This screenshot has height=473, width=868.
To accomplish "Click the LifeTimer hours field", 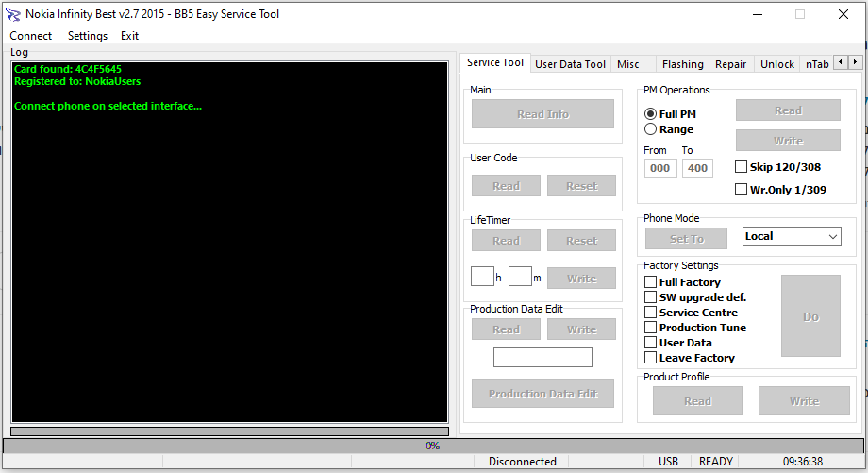I will coord(482,277).
